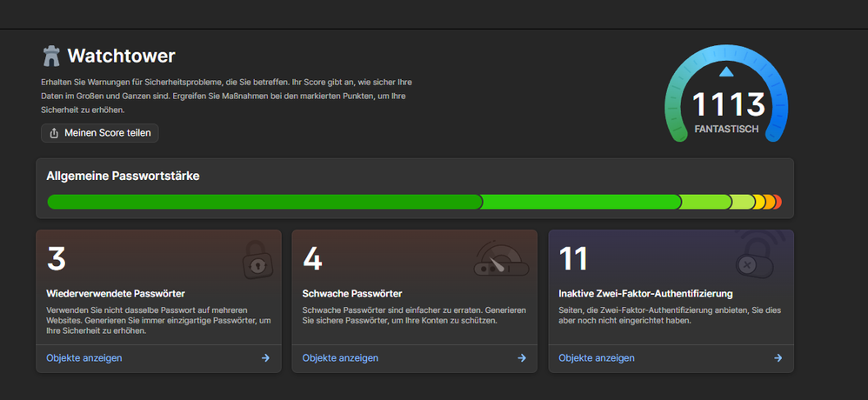The height and width of the screenshot is (400, 868).
Task: Open Objekte anzeigen for inactive two-factor
Action: (x=597, y=357)
